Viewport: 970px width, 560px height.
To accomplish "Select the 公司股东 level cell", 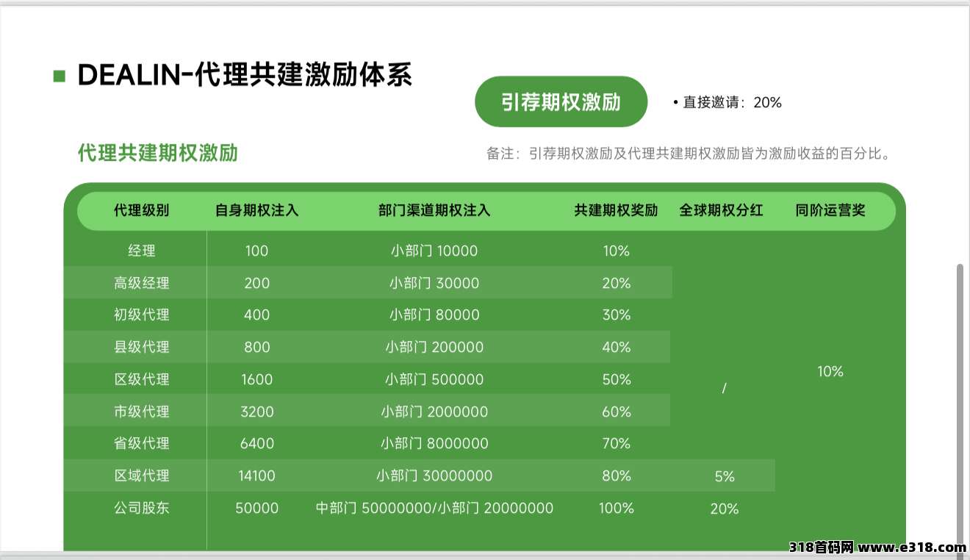I will 141,508.
